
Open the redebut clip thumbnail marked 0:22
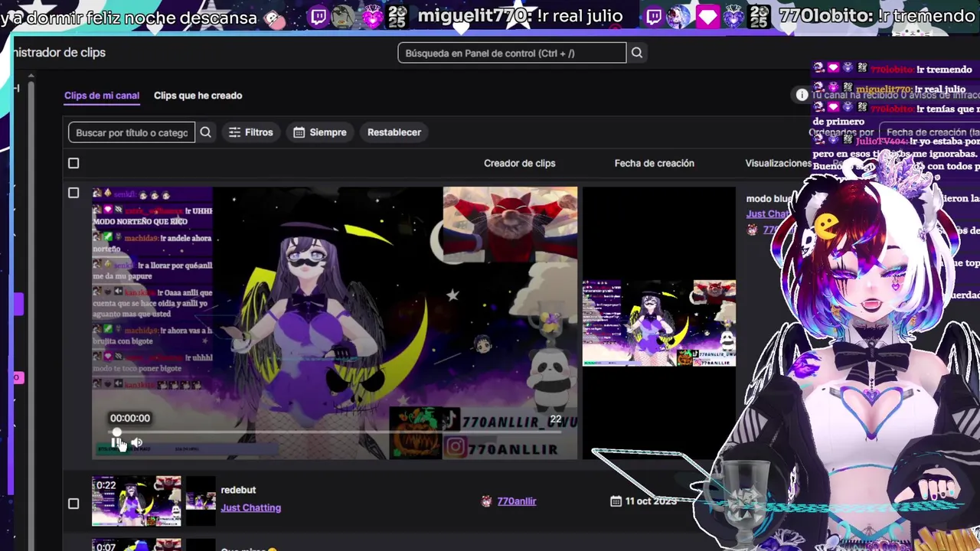coord(136,501)
